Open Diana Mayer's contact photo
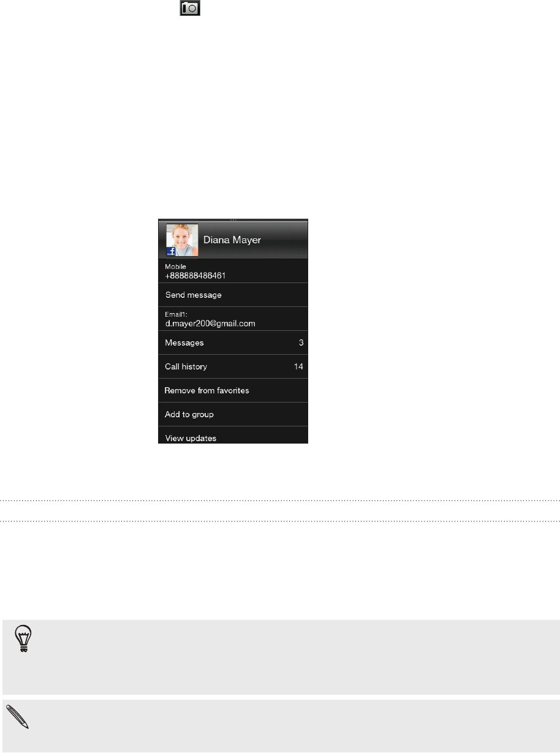This screenshot has height=753, width=560. pos(182,240)
